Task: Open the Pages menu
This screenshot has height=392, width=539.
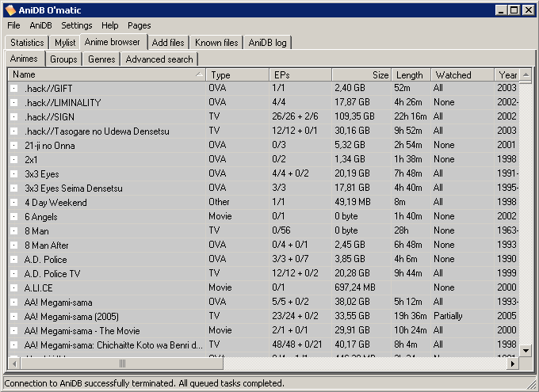Action: point(140,25)
